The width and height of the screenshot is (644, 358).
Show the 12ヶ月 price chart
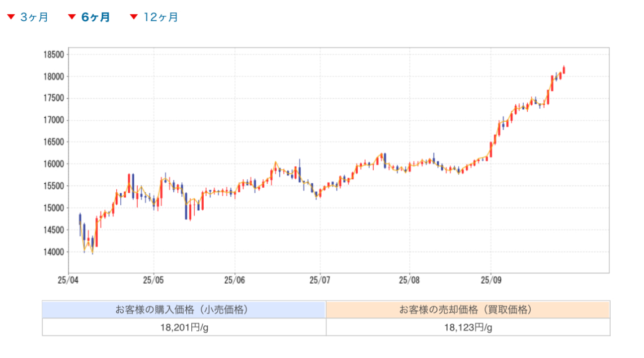pos(160,17)
